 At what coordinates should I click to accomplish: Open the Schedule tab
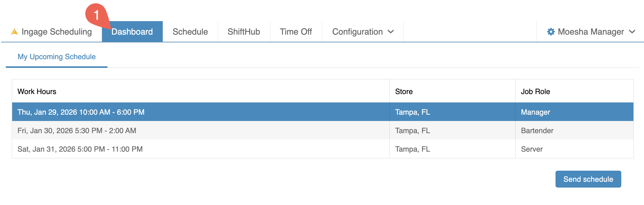pyautogui.click(x=190, y=32)
